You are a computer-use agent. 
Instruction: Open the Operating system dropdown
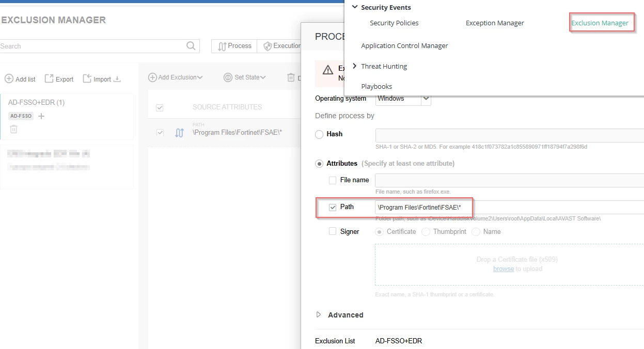[403, 98]
